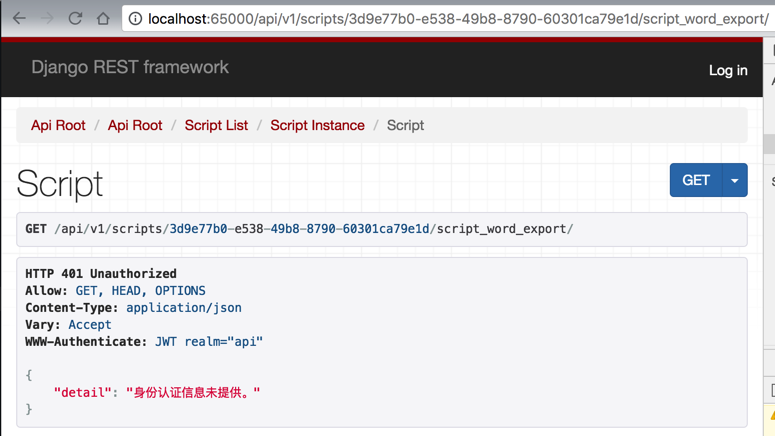Open the Django REST framework brand link
The height and width of the screenshot is (436, 775).
(x=130, y=68)
